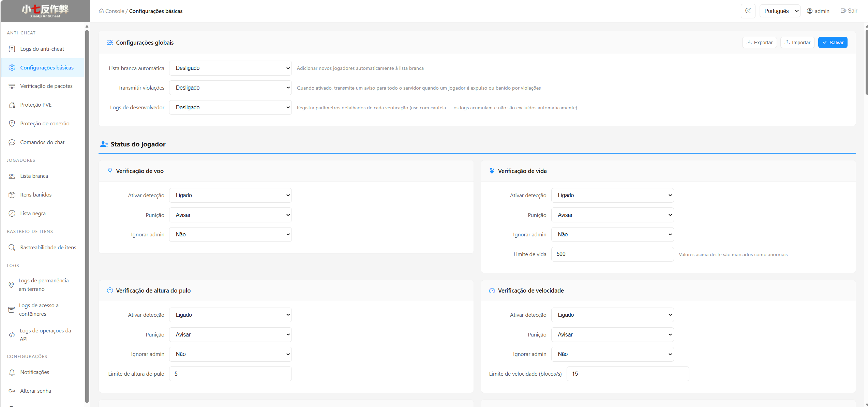Click the Proteção PVE house icon
The height and width of the screenshot is (407, 868).
point(12,105)
